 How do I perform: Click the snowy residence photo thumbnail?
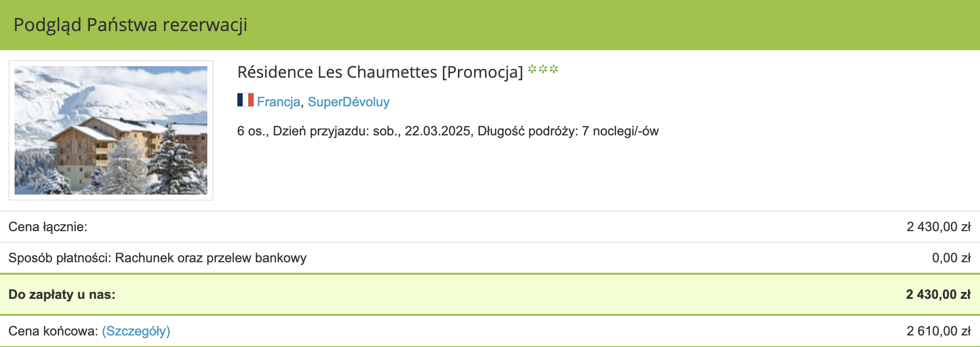111,130
